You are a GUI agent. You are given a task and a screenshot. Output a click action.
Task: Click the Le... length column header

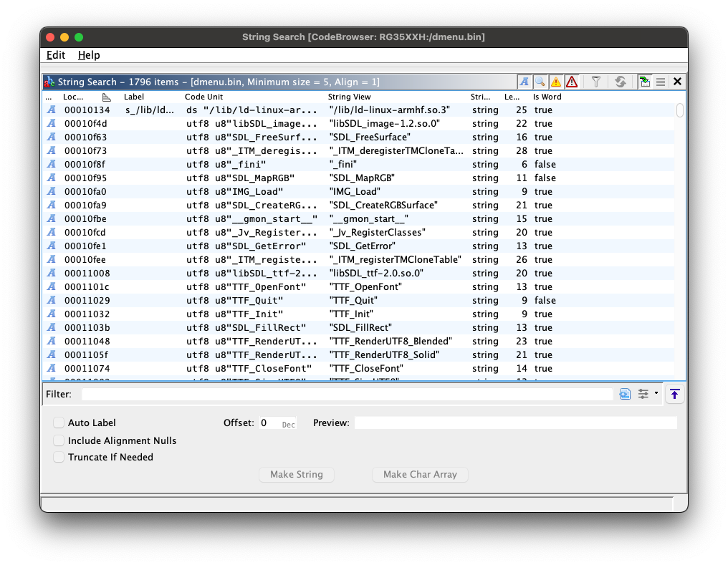(x=512, y=97)
